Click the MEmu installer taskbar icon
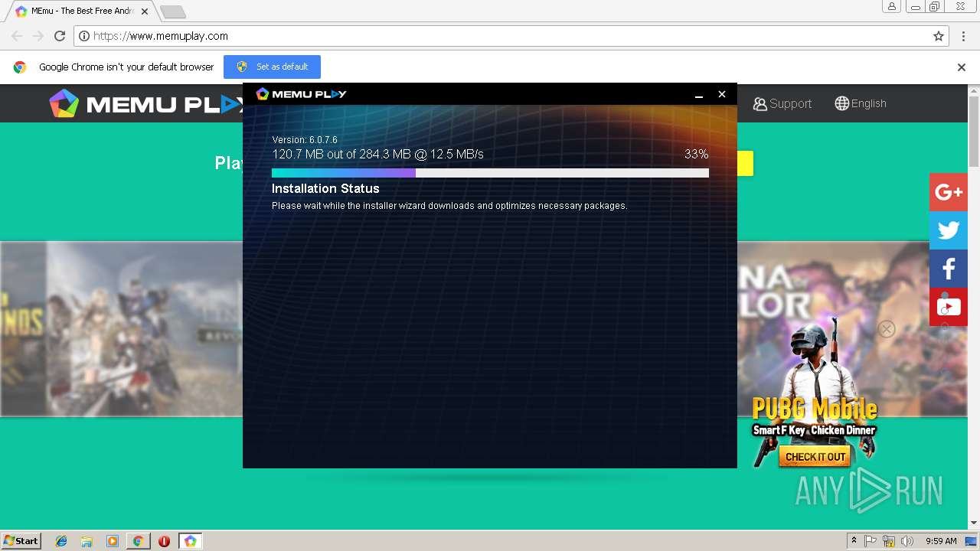This screenshot has height=551, width=980. [190, 541]
